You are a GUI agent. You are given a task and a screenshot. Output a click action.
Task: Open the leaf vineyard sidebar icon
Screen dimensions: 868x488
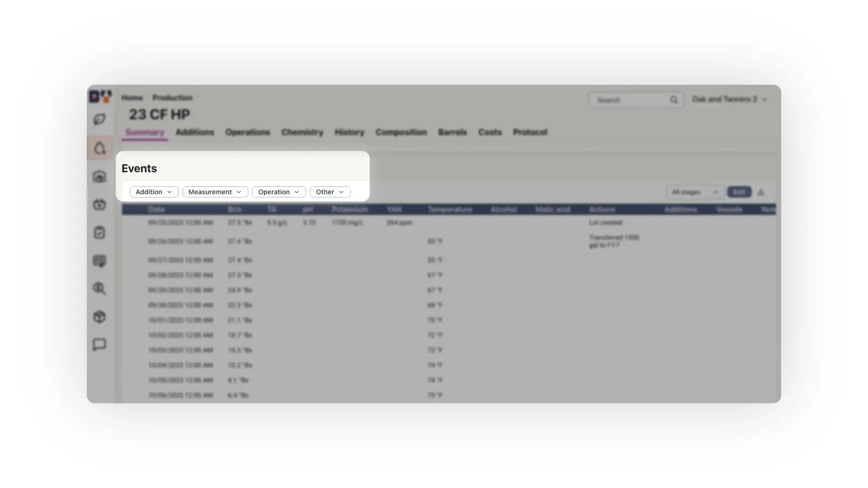pos(99,119)
